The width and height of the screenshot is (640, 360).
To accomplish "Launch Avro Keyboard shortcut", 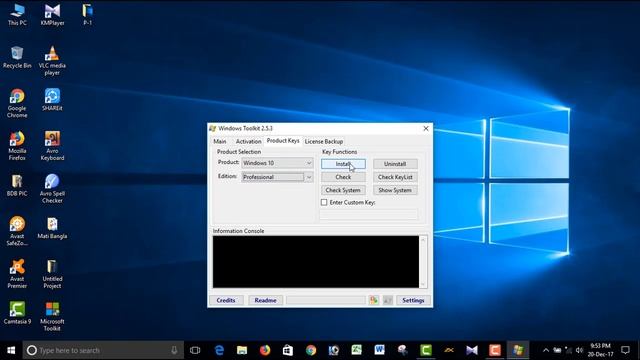I will pos(52,146).
